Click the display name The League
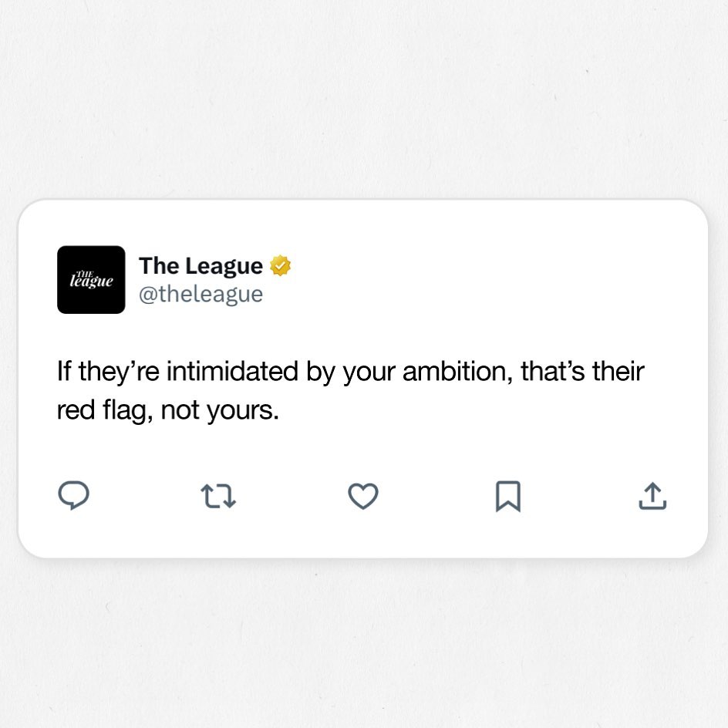Screen dimensions: 728x728 coord(201,266)
